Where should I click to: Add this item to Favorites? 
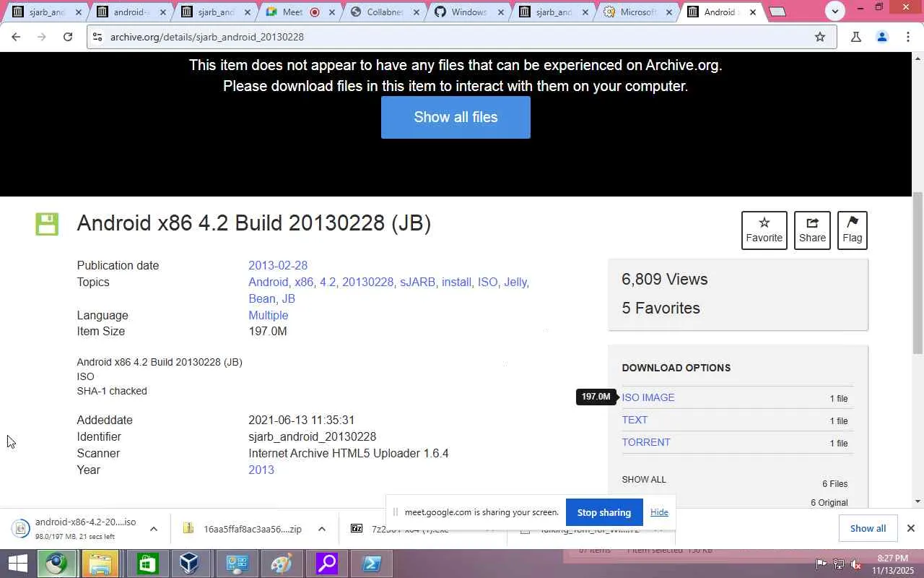[x=764, y=230]
